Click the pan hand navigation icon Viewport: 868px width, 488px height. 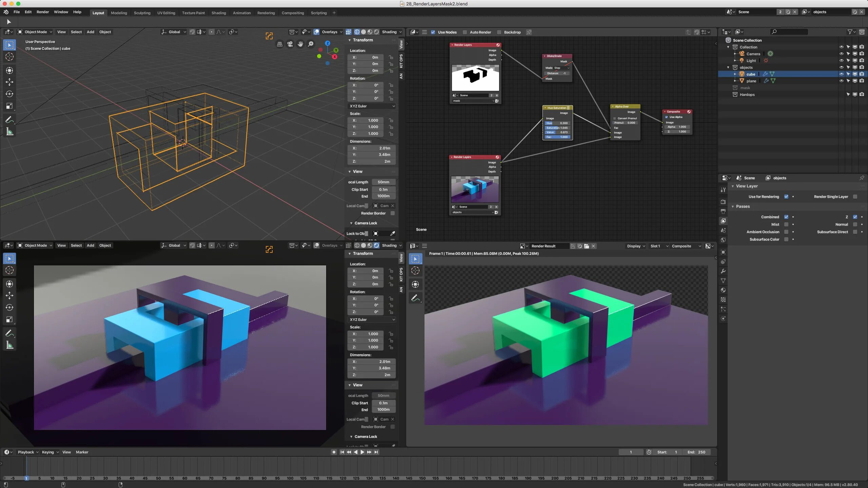point(300,44)
